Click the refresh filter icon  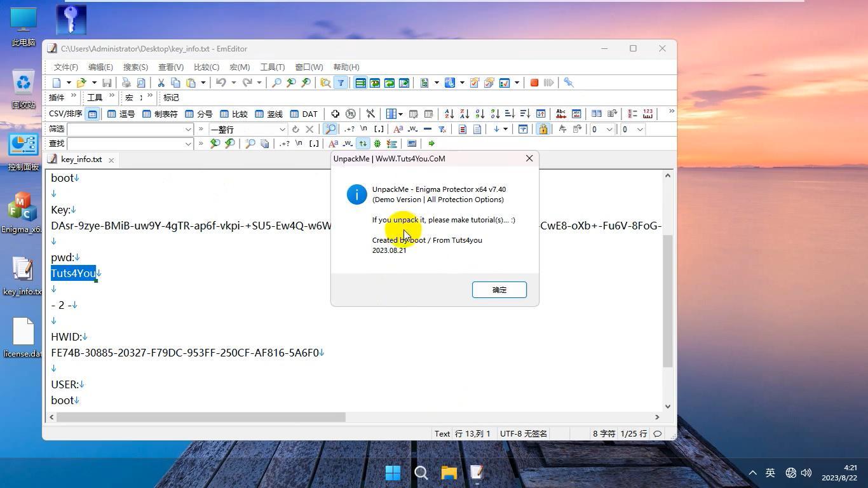tap(295, 129)
